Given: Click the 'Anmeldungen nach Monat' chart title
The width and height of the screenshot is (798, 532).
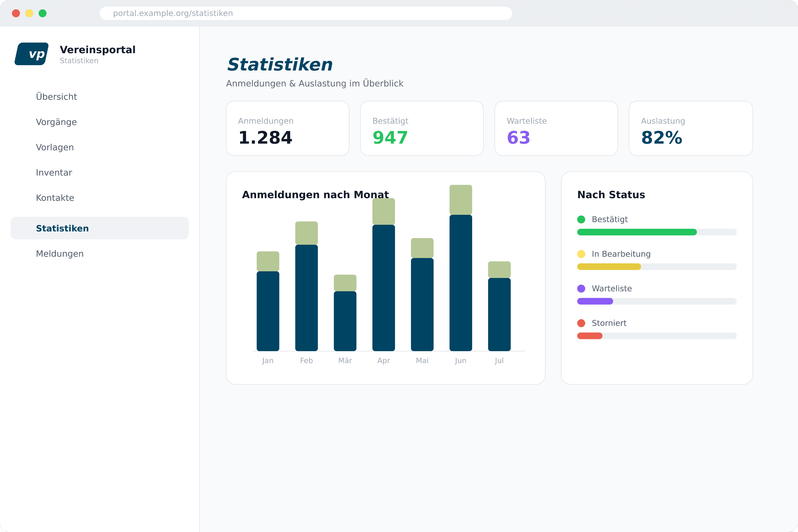Looking at the screenshot, I should coord(315,195).
